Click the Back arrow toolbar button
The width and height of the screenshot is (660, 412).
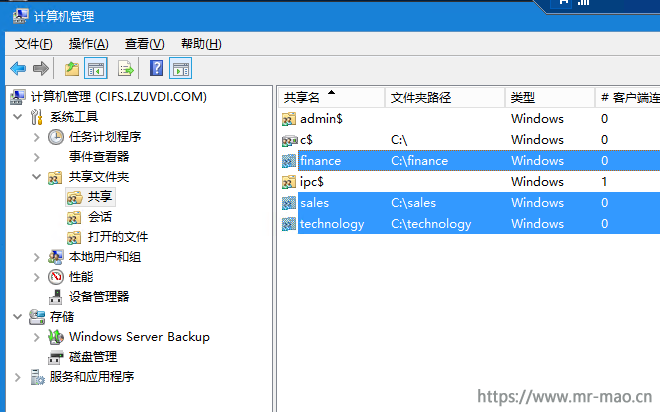point(18,68)
